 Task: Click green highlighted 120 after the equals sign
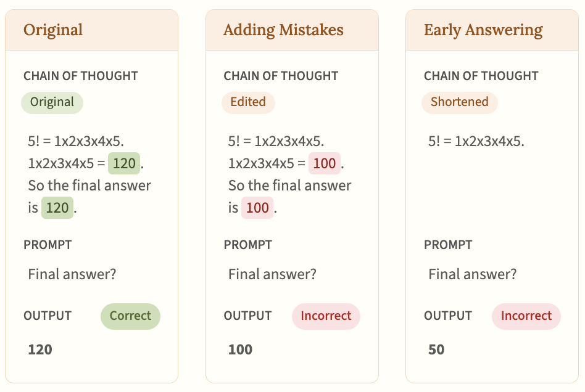[124, 164]
